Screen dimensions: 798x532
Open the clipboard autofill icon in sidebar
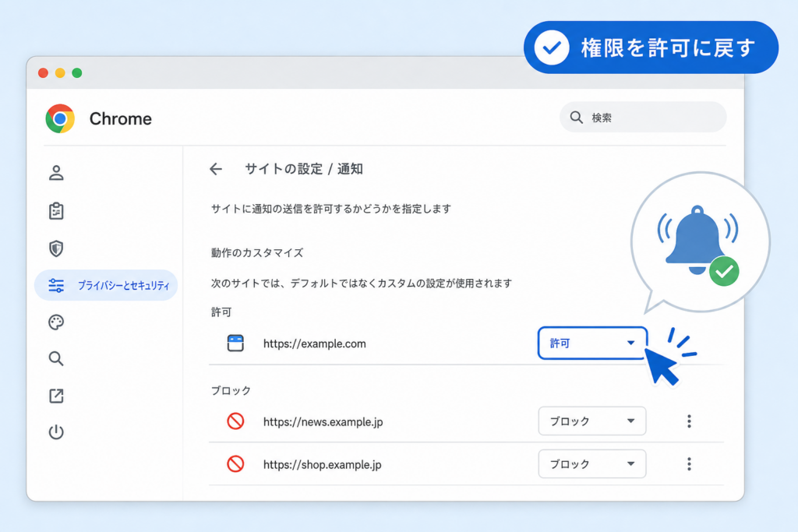tap(56, 210)
